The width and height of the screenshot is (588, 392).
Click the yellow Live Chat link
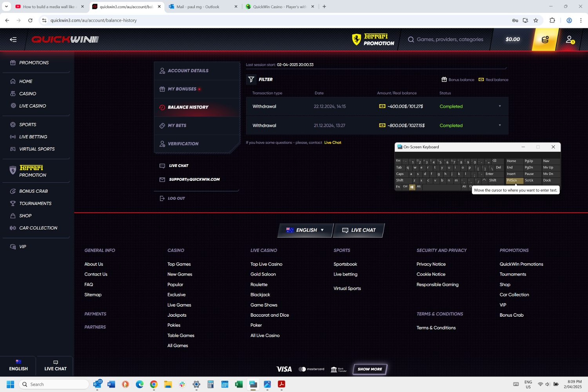(332, 143)
